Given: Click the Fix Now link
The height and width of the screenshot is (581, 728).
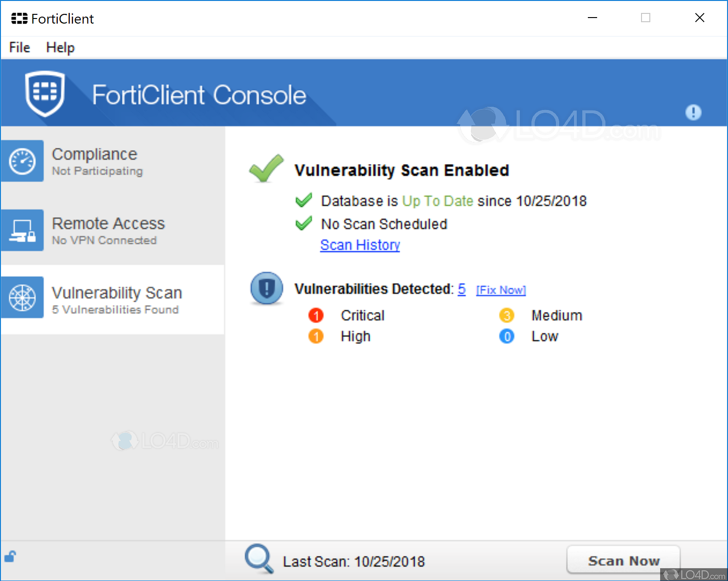Looking at the screenshot, I should click(500, 290).
